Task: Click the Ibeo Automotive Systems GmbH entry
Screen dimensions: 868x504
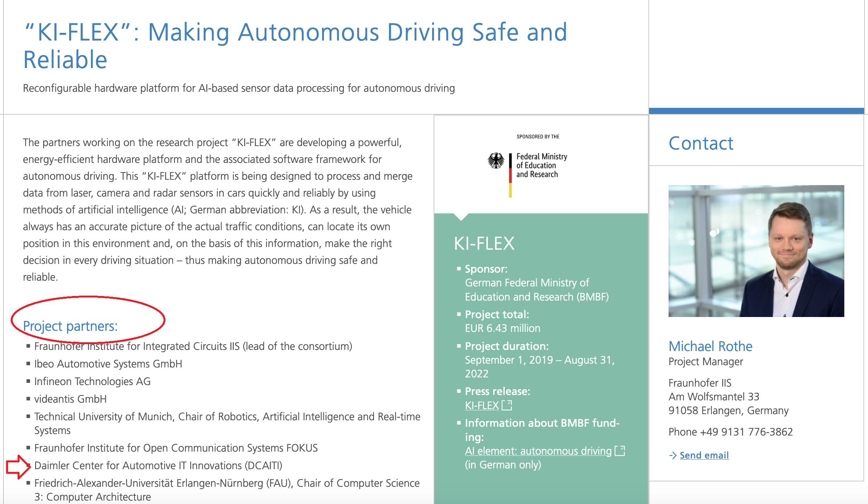Action: 108,364
